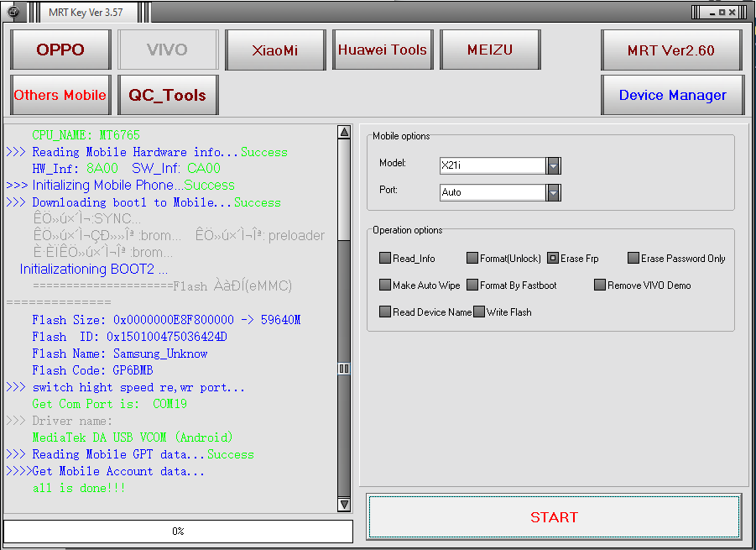The image size is (756, 550).
Task: Open the XiaoMi tab
Action: pyautogui.click(x=275, y=50)
